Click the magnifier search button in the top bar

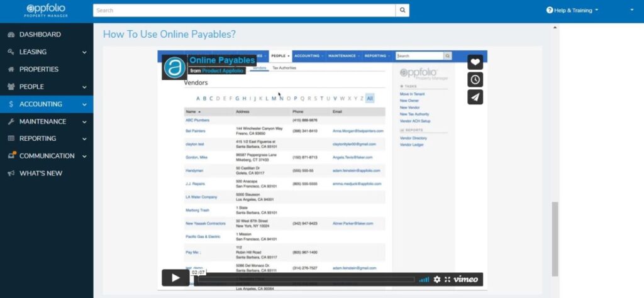pyautogui.click(x=402, y=10)
